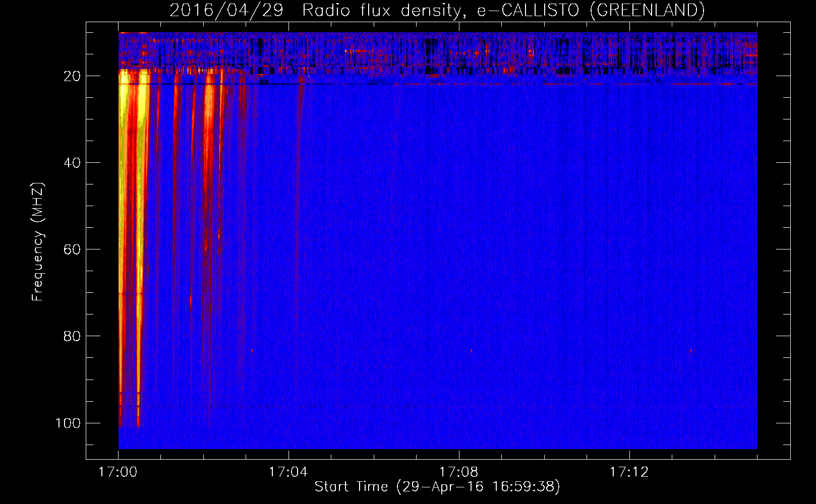This screenshot has width=816, height=504.
Task: Click the 17:12 time tick label
Action: 629,472
